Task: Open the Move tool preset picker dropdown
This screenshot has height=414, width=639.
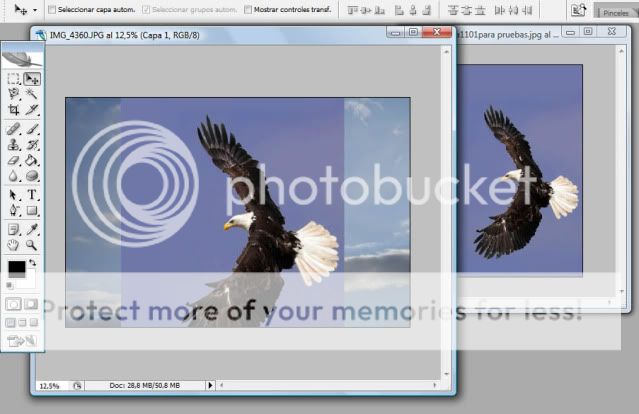Action: pos(35,10)
